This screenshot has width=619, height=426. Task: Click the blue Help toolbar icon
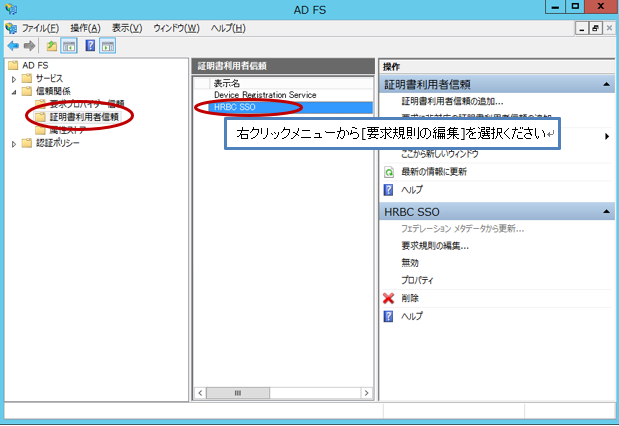[90, 46]
